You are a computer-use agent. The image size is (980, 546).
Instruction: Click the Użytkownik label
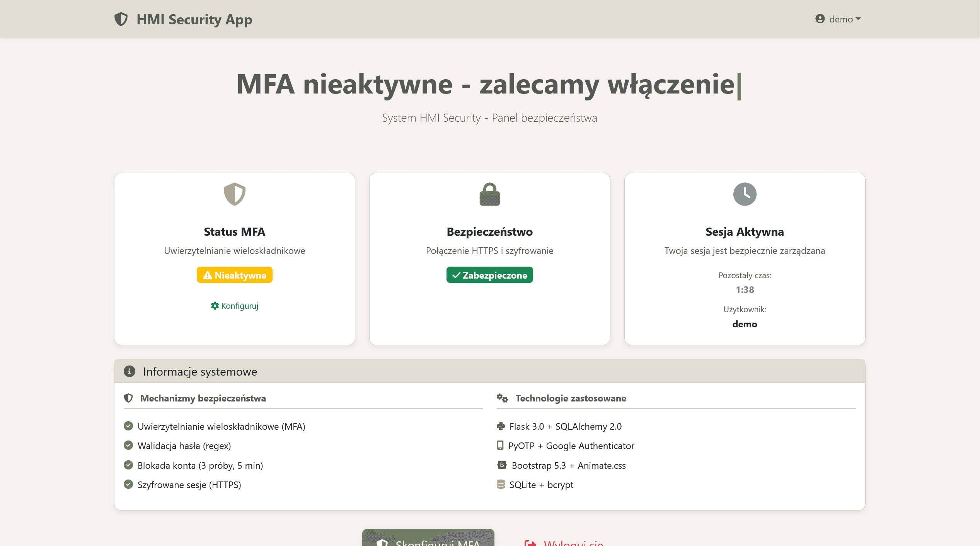(x=745, y=309)
